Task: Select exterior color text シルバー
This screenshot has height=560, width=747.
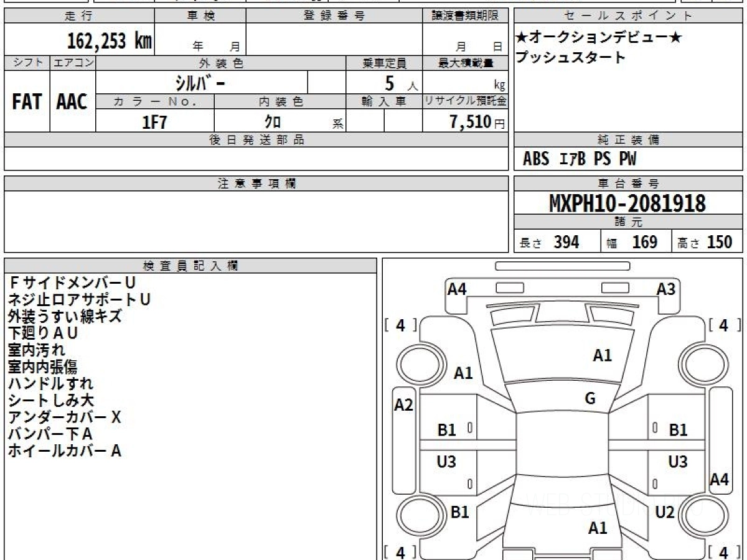Action: tap(202, 82)
